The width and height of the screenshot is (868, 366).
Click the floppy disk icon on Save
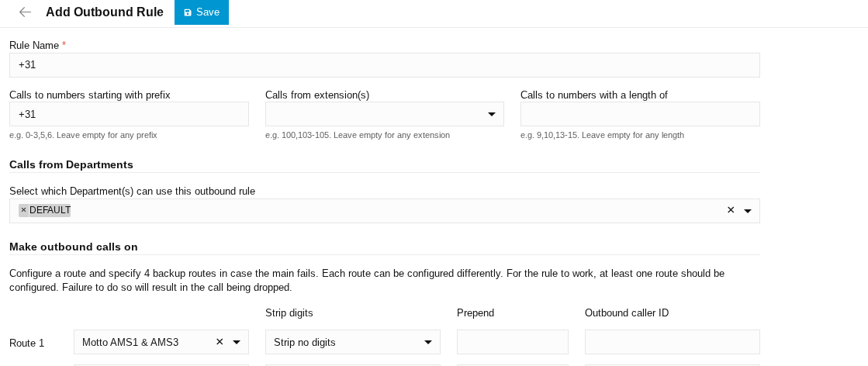[188, 12]
